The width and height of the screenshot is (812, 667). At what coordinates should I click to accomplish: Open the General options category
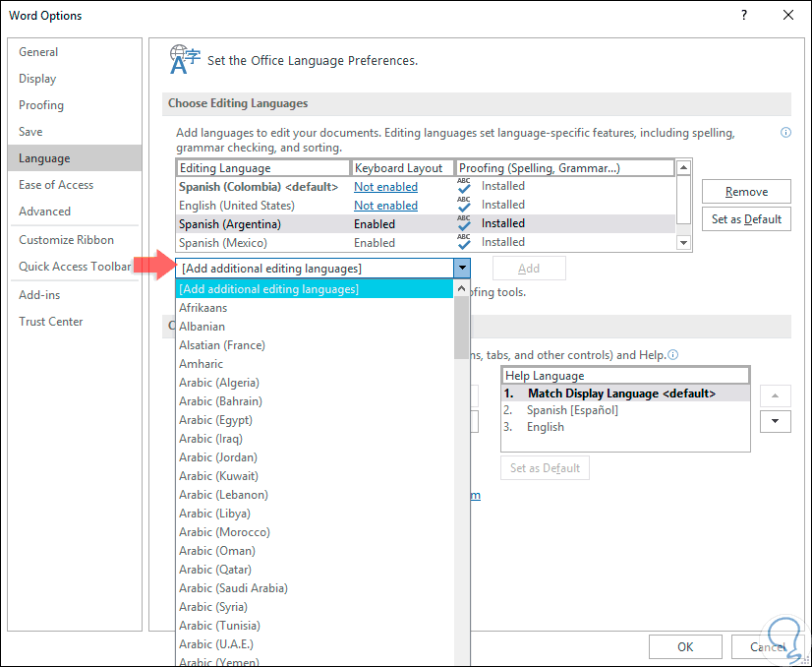click(x=75, y=52)
